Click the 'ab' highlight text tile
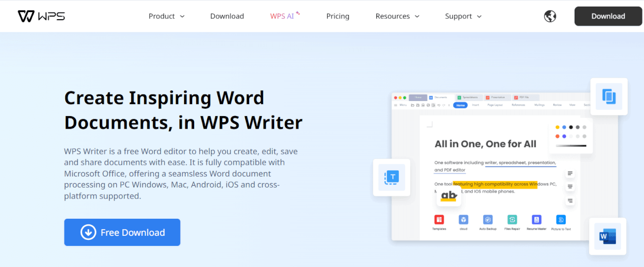The width and height of the screenshot is (644, 267). [448, 196]
